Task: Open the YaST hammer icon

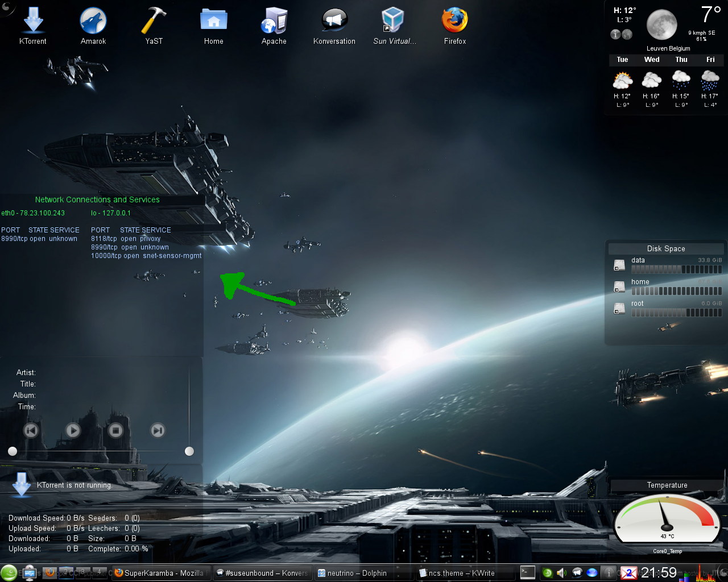Action: [x=154, y=26]
